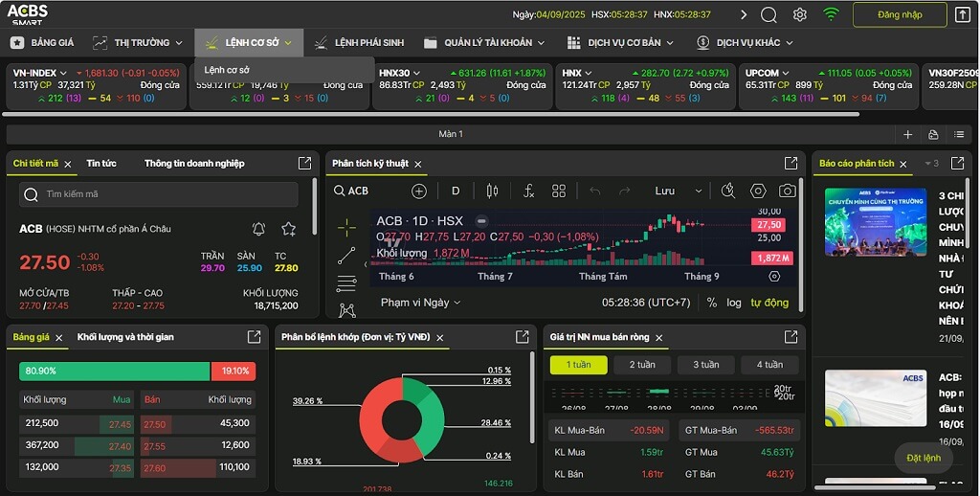980x496 pixels.
Task: Open the candlestick chart type selector
Action: coord(492,191)
